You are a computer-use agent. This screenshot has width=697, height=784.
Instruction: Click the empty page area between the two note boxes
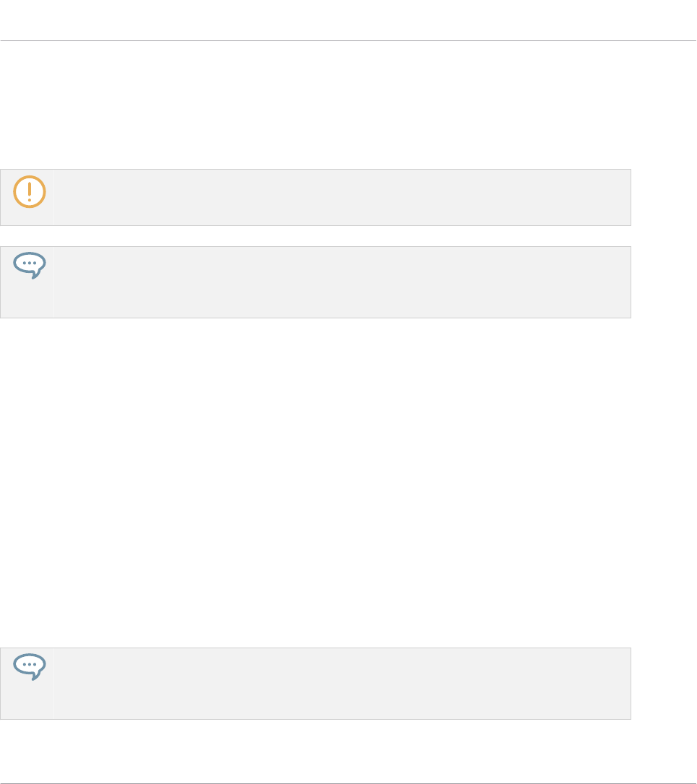(x=315, y=482)
